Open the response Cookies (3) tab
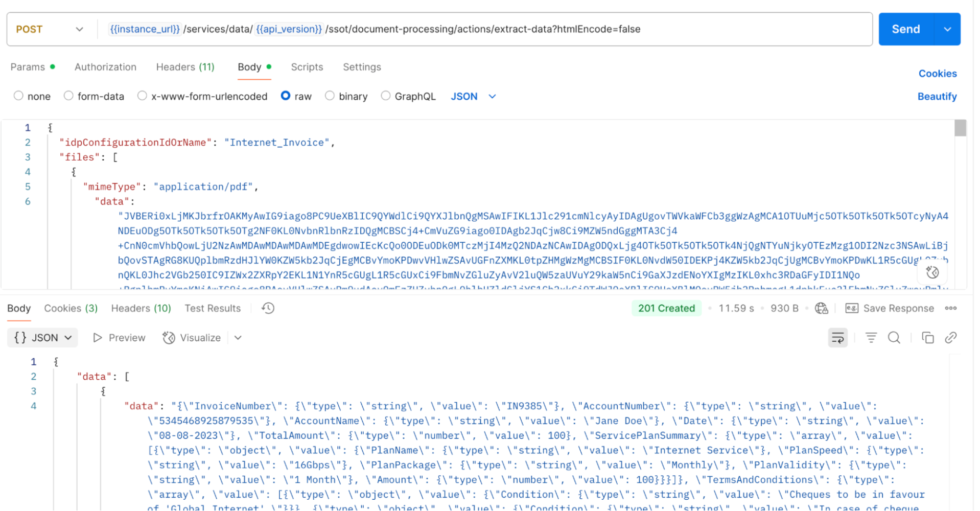This screenshot has height=511, width=980. coord(71,309)
